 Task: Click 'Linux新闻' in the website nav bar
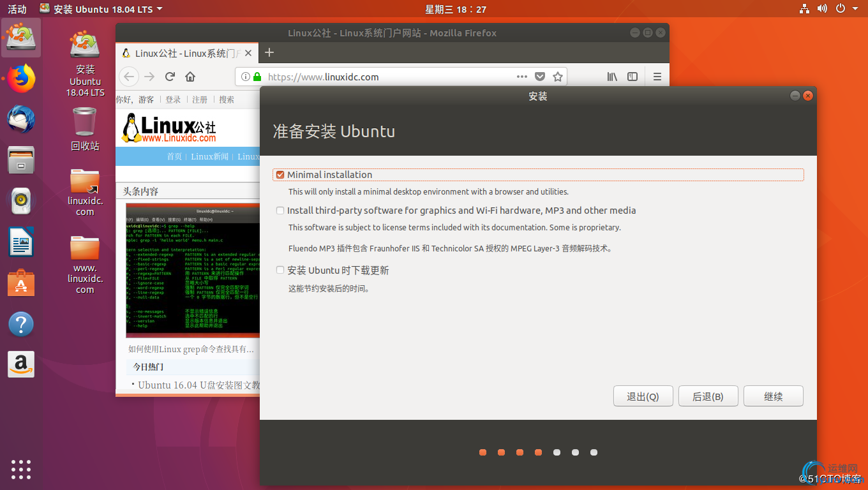[x=209, y=156]
